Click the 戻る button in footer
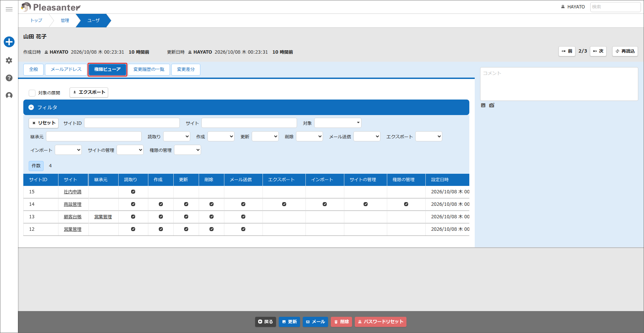 click(x=266, y=322)
